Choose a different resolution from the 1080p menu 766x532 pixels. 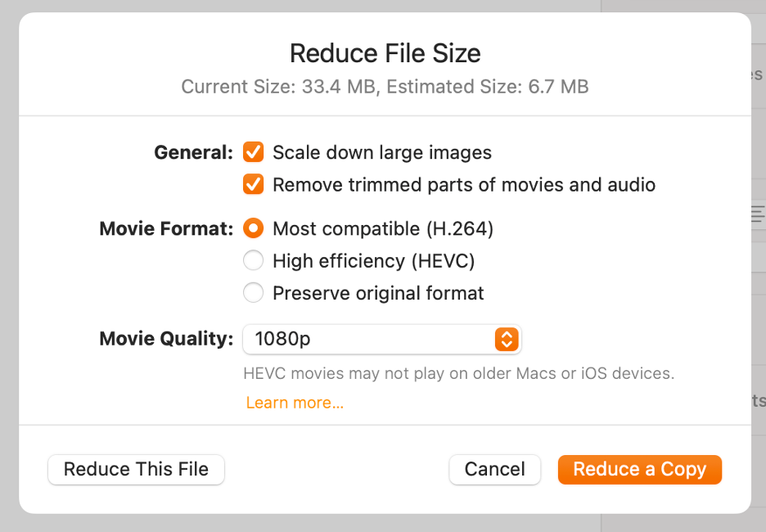click(382, 339)
